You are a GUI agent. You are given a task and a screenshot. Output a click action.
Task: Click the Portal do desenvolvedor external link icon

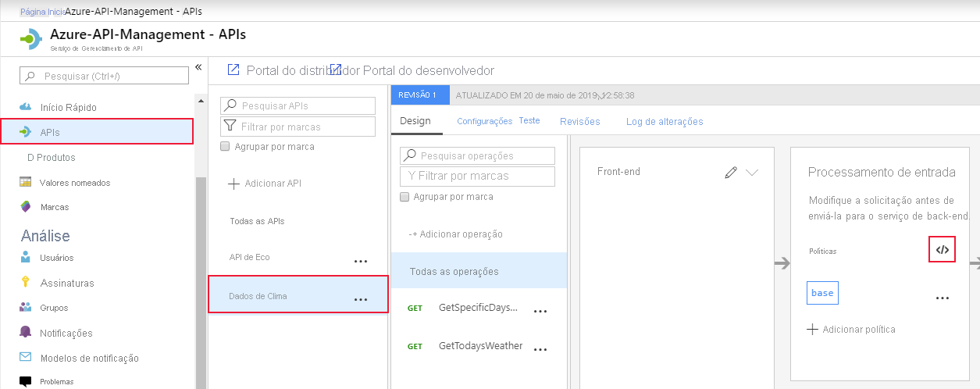336,70
